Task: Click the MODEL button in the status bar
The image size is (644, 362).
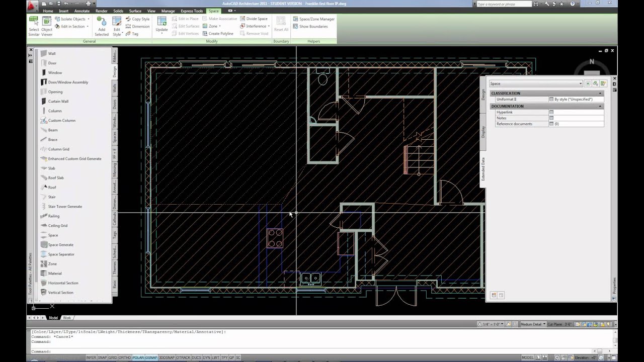Action: (528, 357)
